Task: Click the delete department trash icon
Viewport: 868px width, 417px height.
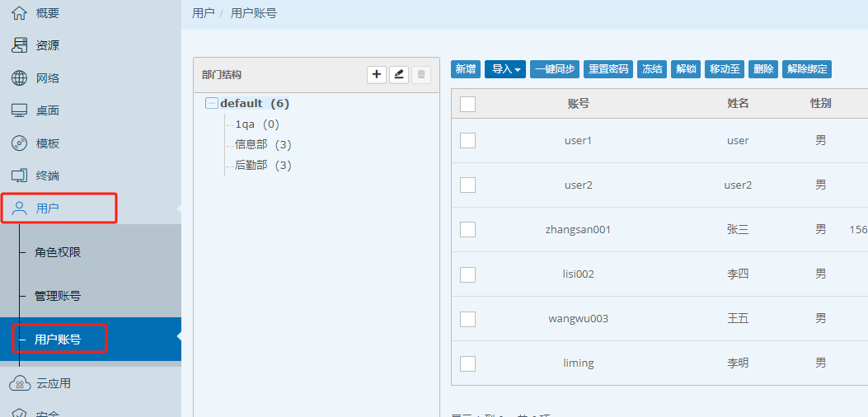Action: click(421, 75)
